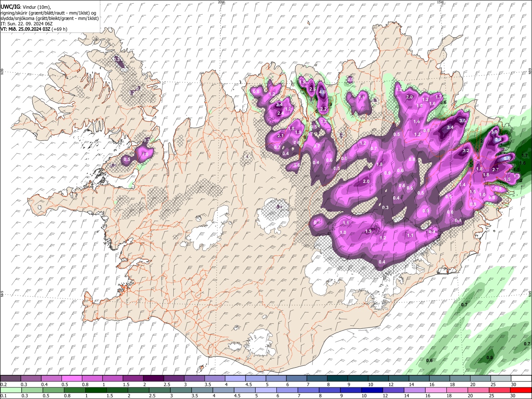Click the 5.0 precipitation value on the map
This screenshot has height=399, width=532.
[507, 159]
